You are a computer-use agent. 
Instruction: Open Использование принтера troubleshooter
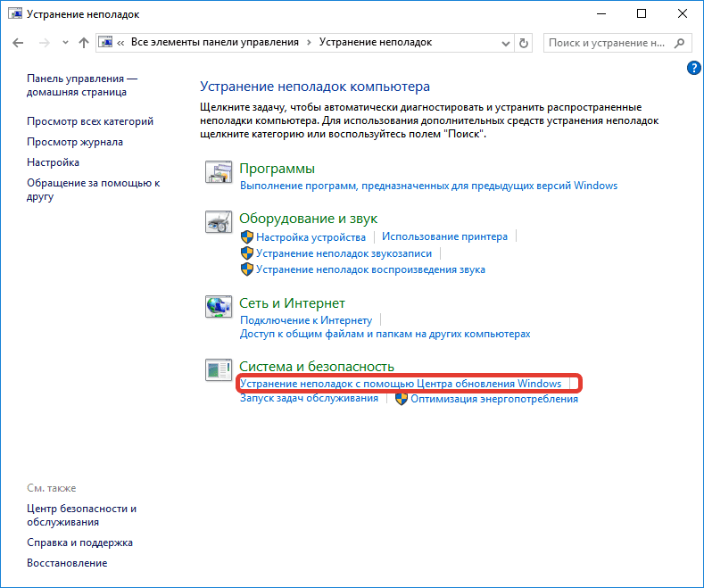(444, 236)
